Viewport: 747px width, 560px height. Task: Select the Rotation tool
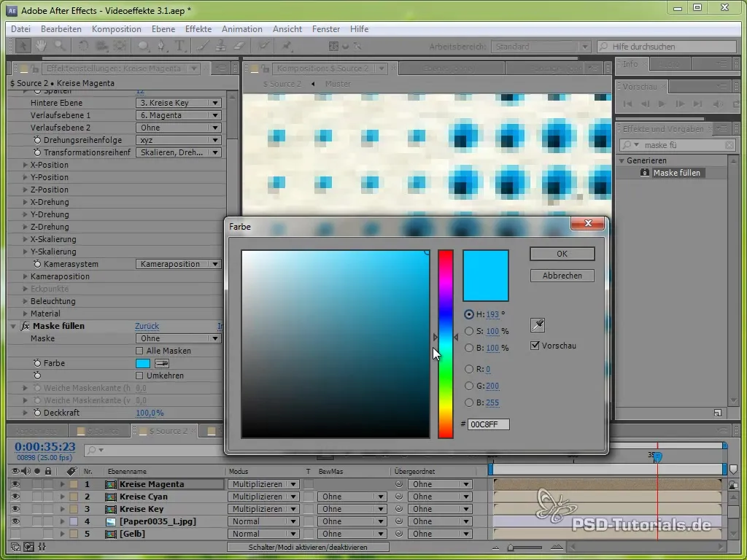tap(83, 46)
